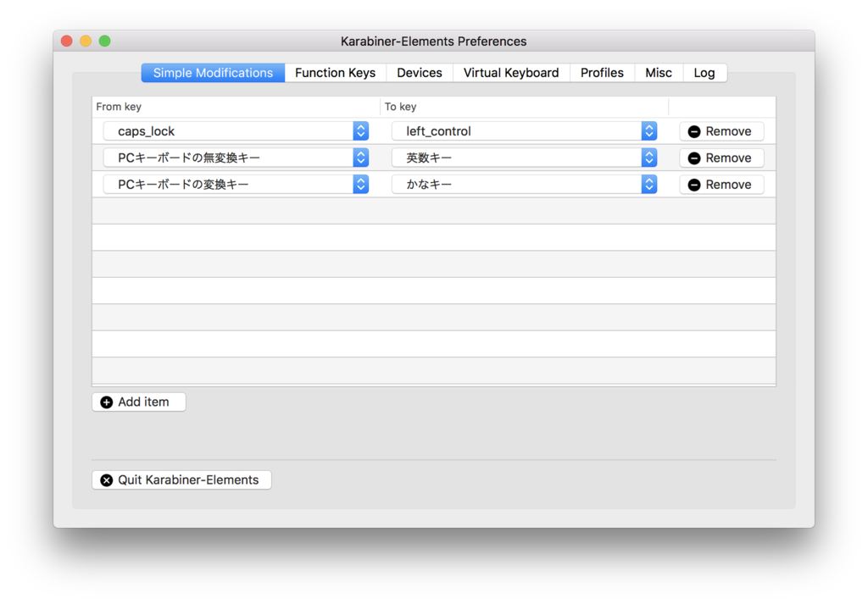The width and height of the screenshot is (868, 604).
Task: Close the Preferences window with red button
Action: click(67, 41)
